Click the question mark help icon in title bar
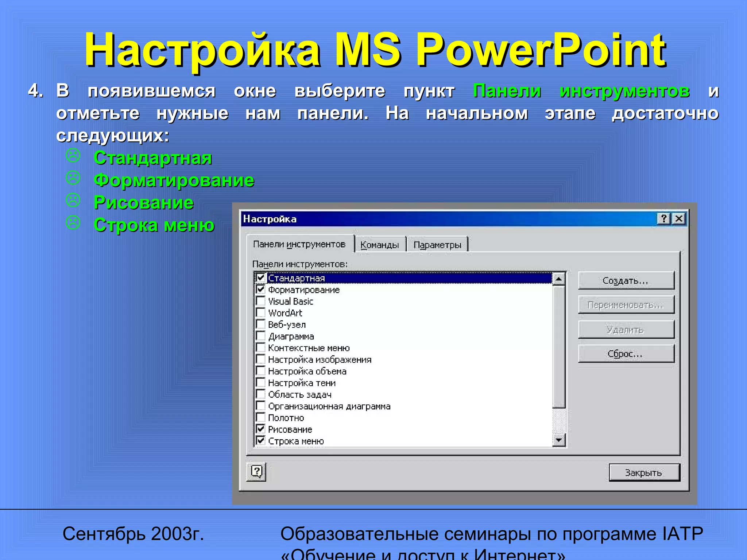Viewport: 747px width, 560px height. (x=663, y=219)
